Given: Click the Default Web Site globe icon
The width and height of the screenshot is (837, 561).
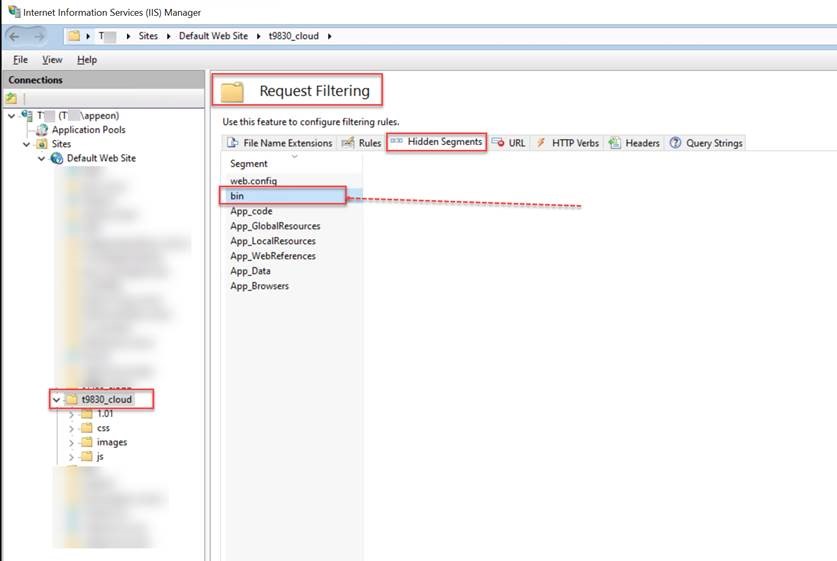Looking at the screenshot, I should pos(57,158).
